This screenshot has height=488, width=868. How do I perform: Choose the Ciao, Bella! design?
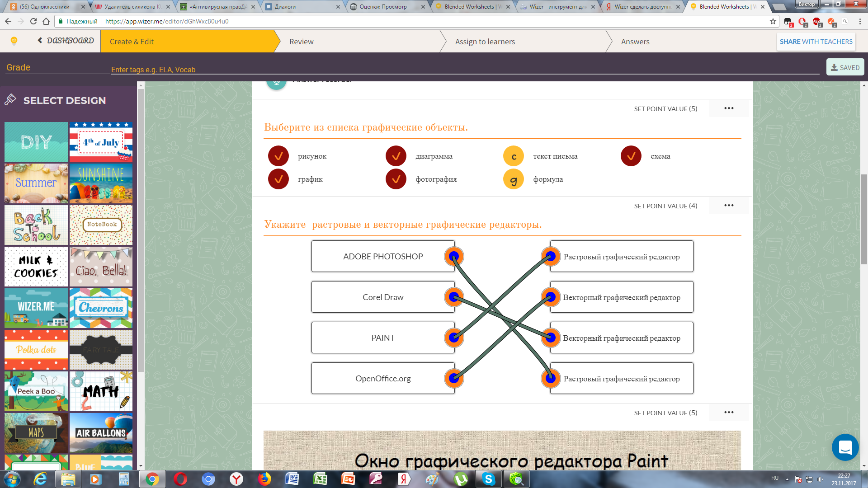(x=101, y=267)
